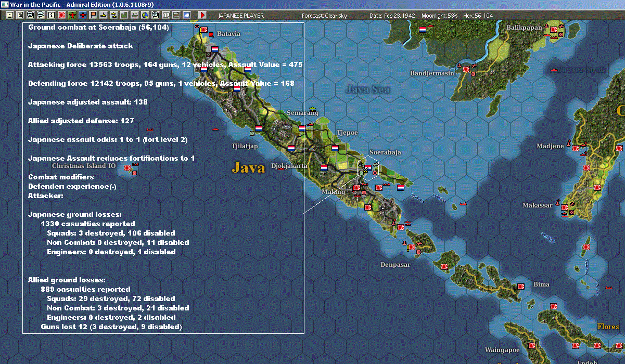
Task: Click the 'Attacking force 13563 troops' line
Action: pos(165,64)
